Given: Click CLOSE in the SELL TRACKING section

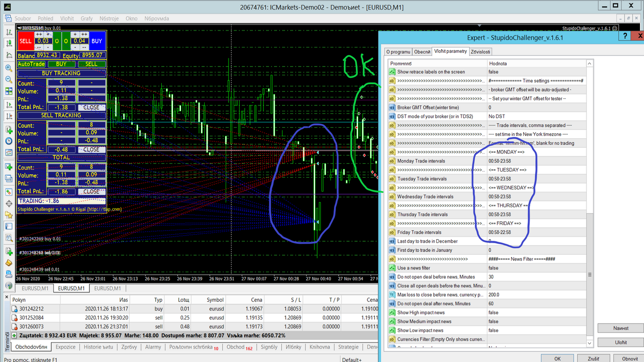Looking at the screenshot, I should coord(91,149).
